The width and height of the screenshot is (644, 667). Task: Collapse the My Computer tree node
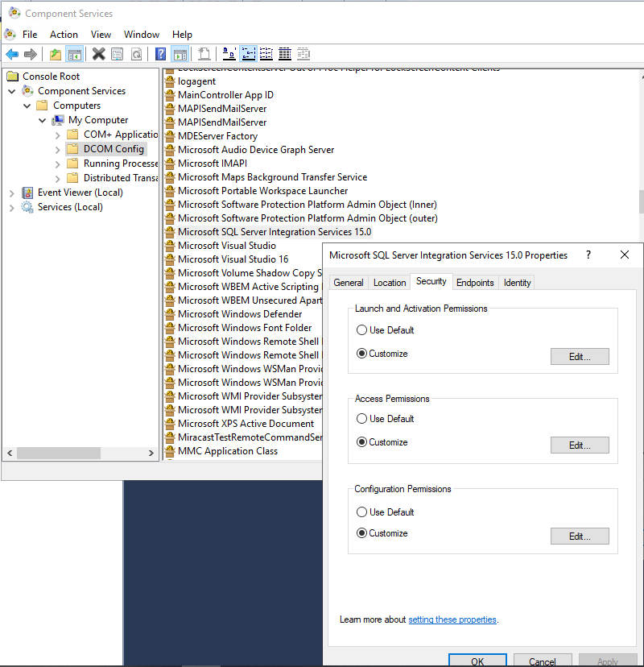[x=43, y=120]
